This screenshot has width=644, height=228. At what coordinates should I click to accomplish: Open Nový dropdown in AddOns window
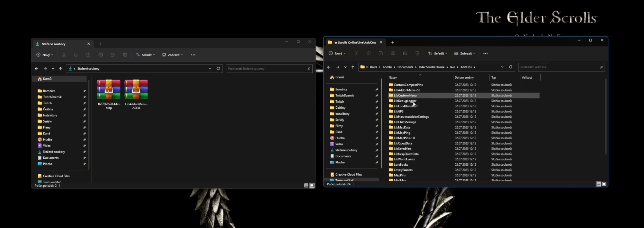337,53
